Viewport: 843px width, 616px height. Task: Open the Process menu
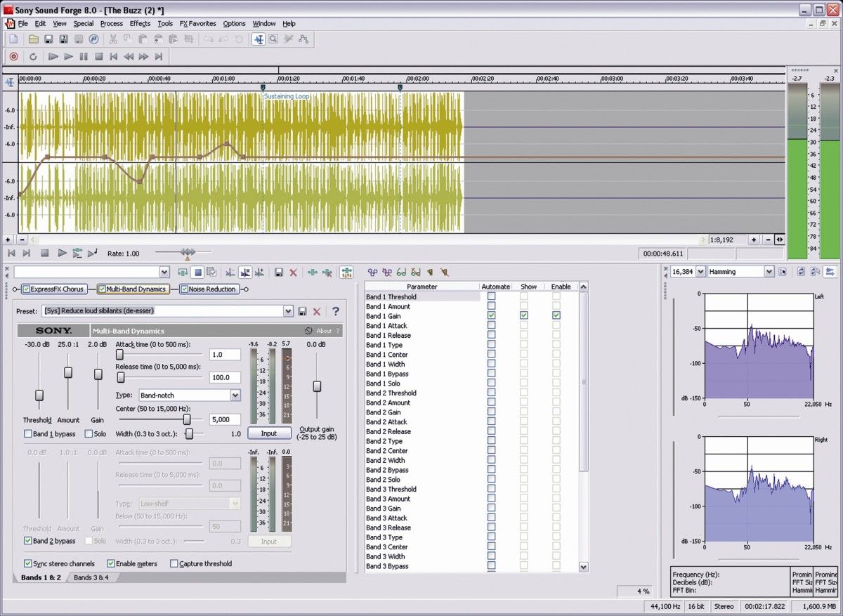tap(112, 23)
